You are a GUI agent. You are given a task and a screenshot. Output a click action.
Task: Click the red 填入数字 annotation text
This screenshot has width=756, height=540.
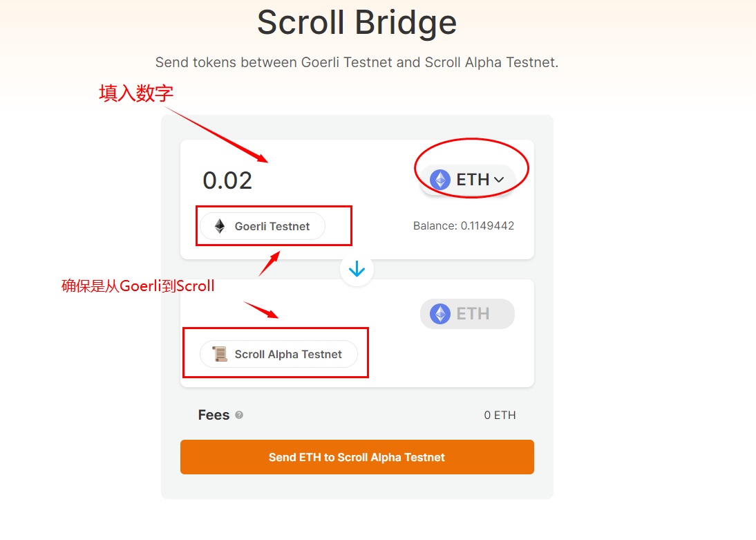(x=136, y=93)
